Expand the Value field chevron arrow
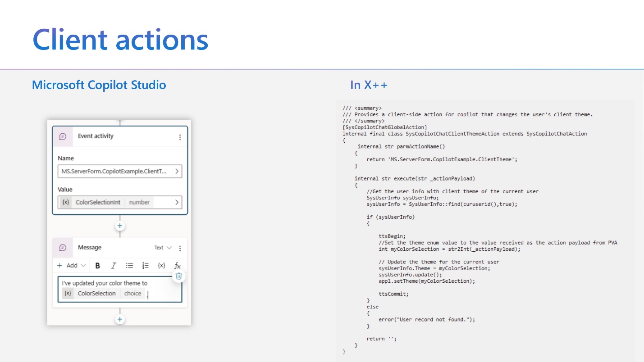This screenshot has height=362, width=644. click(177, 202)
